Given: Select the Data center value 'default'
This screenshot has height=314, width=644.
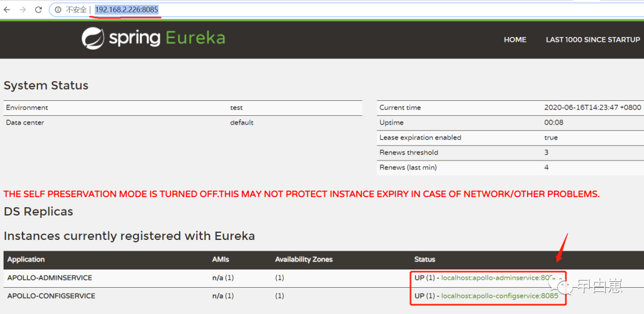Looking at the screenshot, I should [x=241, y=122].
